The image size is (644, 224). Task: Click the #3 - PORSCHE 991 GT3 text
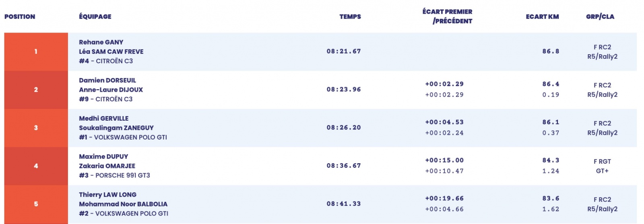114,175
